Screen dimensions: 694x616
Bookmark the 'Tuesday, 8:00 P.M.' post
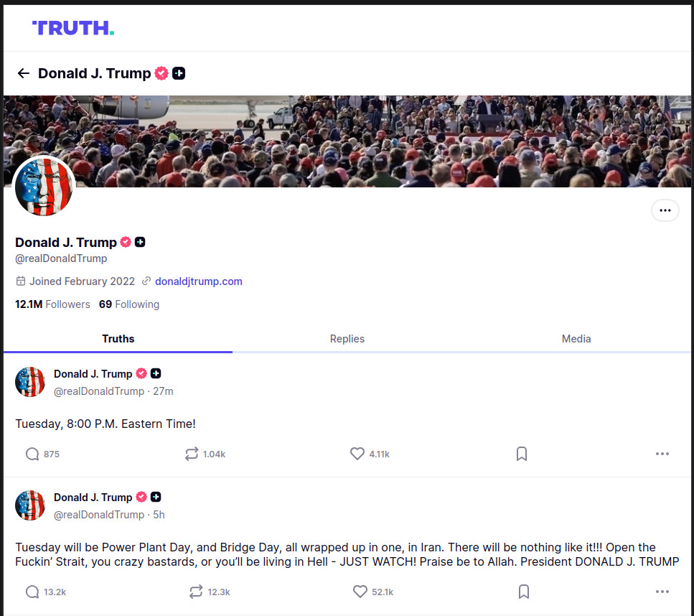tap(522, 454)
